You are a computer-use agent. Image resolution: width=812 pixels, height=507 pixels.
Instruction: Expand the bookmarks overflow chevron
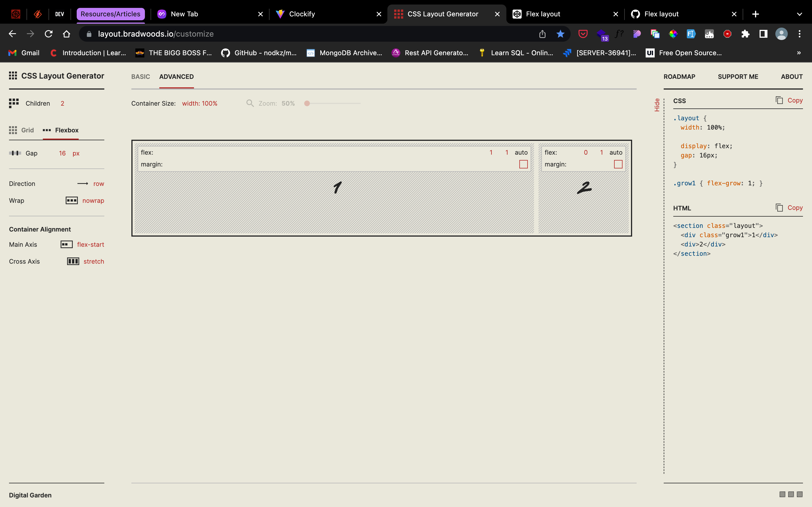(x=799, y=53)
